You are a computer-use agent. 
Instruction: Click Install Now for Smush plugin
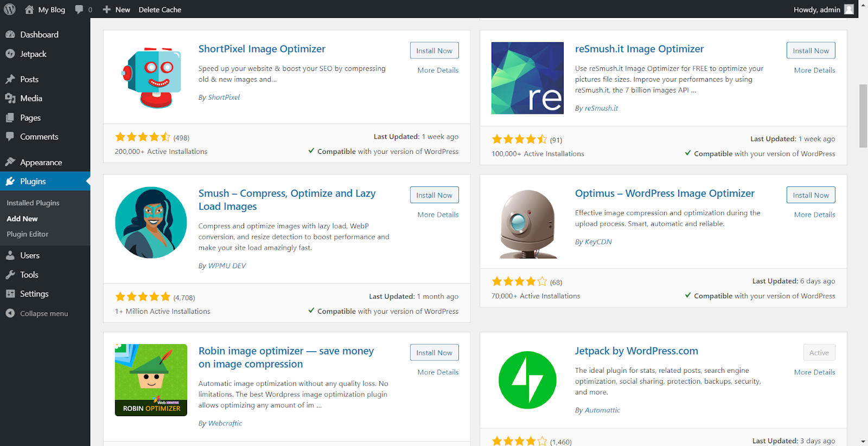tap(434, 195)
